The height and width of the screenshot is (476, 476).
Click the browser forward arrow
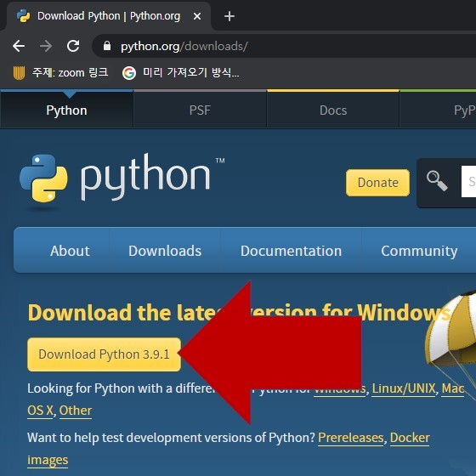coord(46,46)
